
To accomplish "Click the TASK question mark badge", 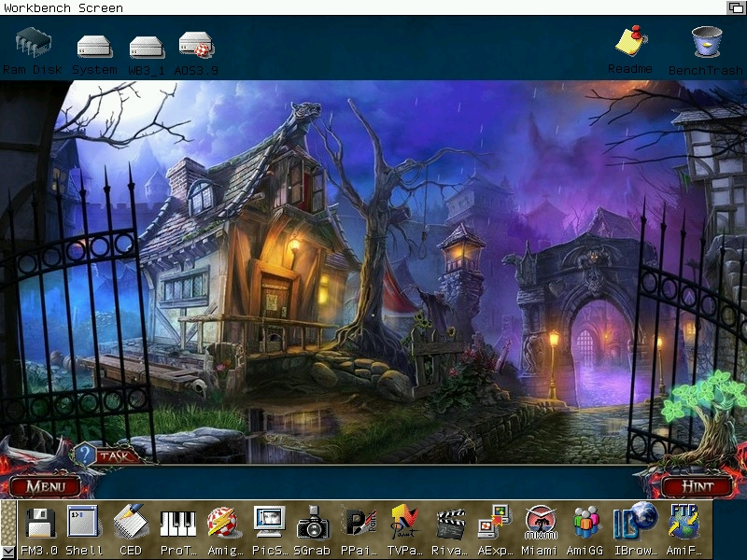I will (84, 455).
